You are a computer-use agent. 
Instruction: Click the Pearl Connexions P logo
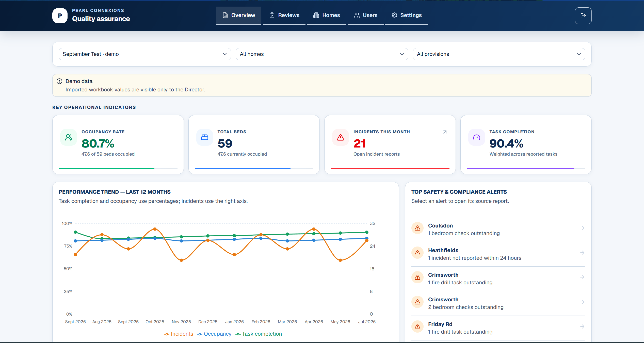pyautogui.click(x=60, y=16)
